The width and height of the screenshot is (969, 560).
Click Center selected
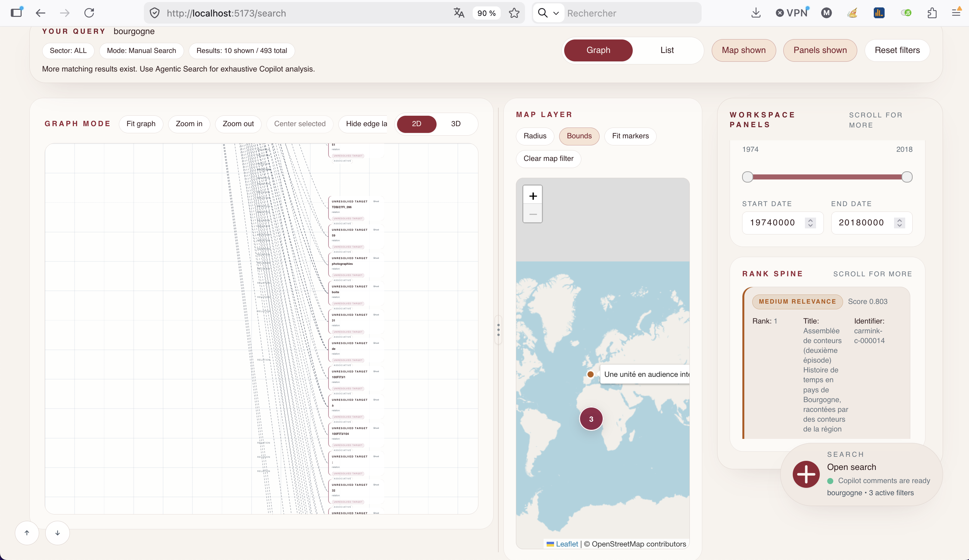tap(299, 124)
